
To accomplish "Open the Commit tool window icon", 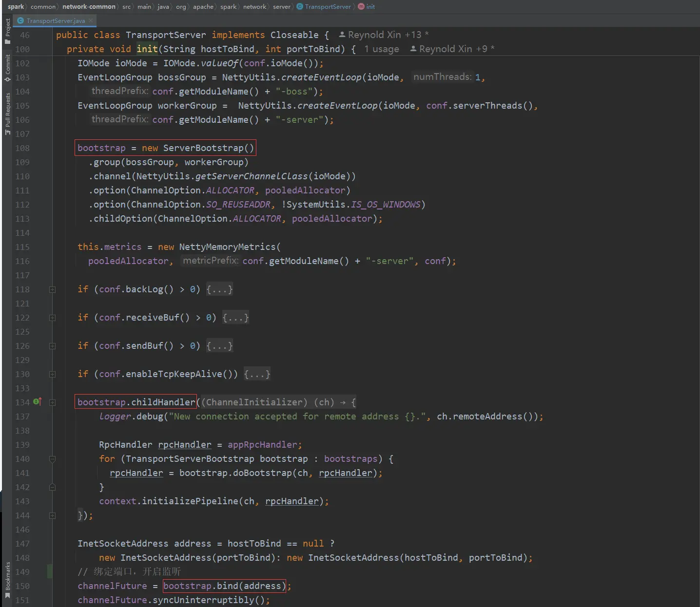I will tap(7, 68).
